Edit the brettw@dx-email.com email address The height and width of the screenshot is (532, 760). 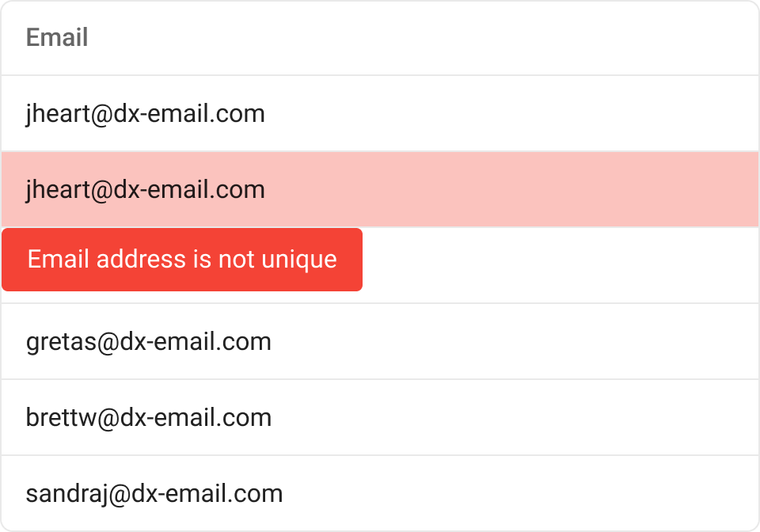[149, 418]
